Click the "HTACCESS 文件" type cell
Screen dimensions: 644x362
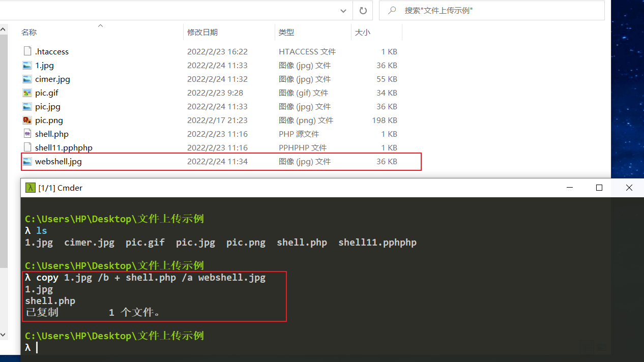[307, 51]
